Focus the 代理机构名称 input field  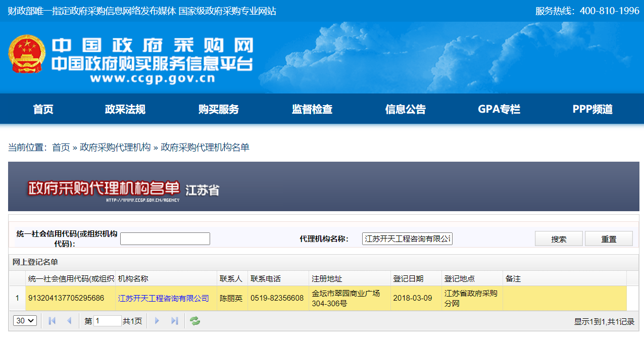click(x=407, y=238)
